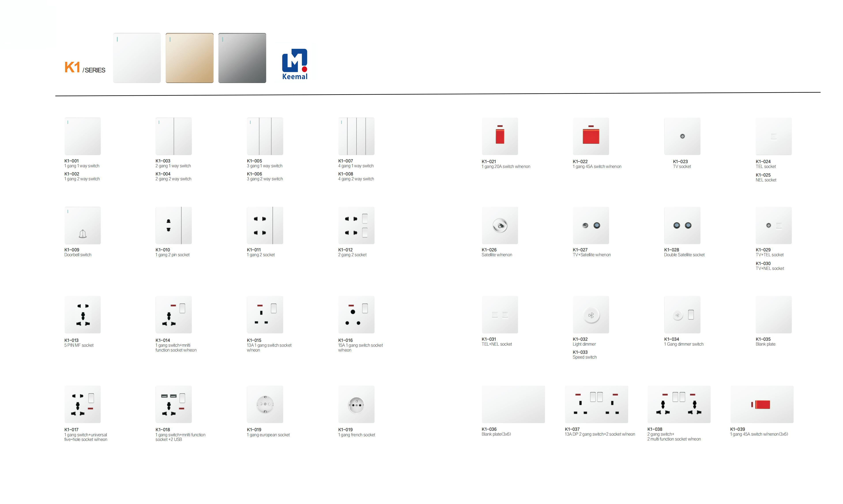This screenshot has height=504, width=843.
Task: Click the 'Double Satellite socket' label
Action: 684,255
